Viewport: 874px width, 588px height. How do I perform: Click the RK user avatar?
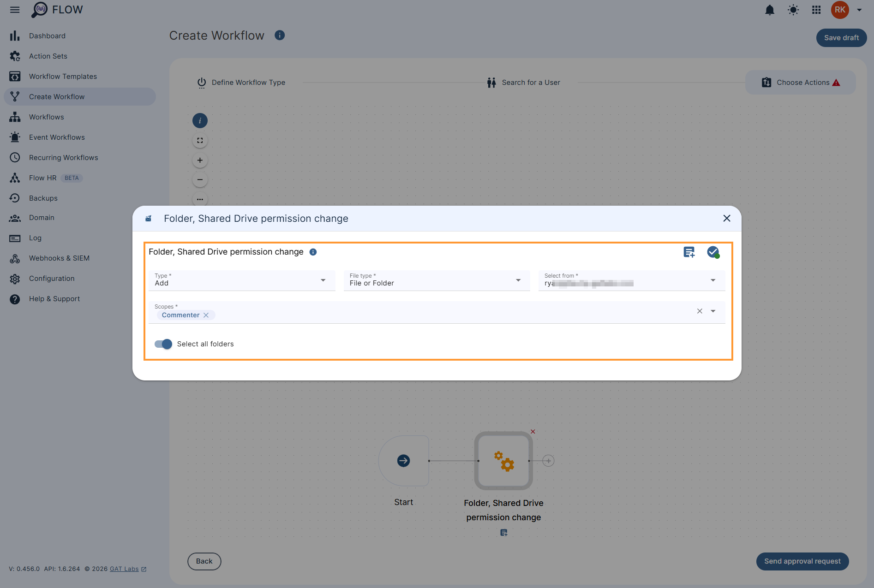pyautogui.click(x=839, y=10)
